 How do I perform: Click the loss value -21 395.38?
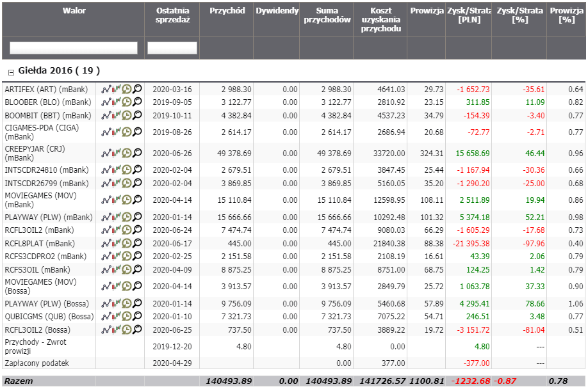tap(471, 243)
